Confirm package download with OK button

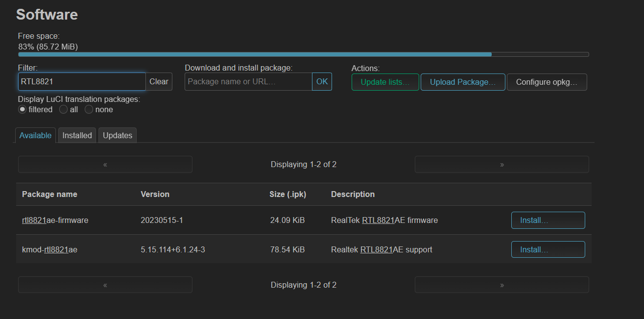[322, 82]
